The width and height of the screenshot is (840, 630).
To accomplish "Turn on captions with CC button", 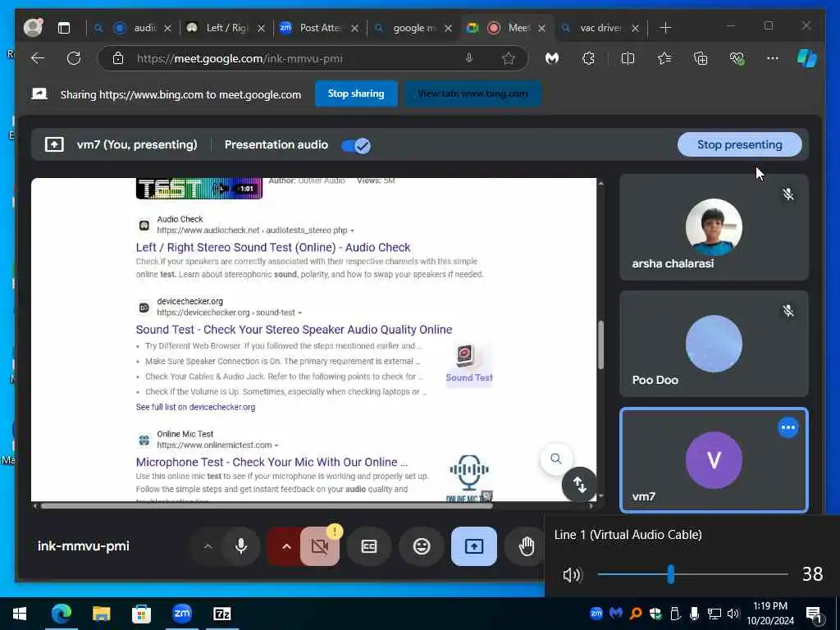I will [x=369, y=546].
